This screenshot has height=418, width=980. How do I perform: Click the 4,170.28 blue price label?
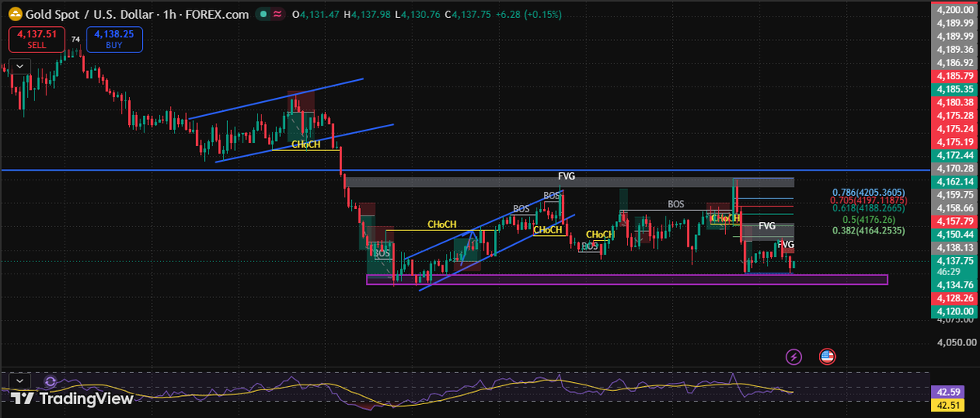[x=955, y=167]
